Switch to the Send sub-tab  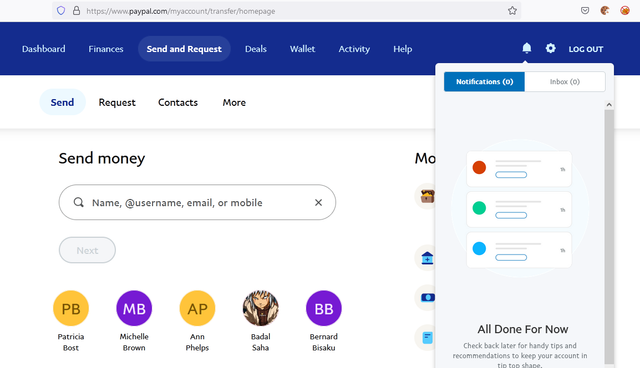click(62, 102)
